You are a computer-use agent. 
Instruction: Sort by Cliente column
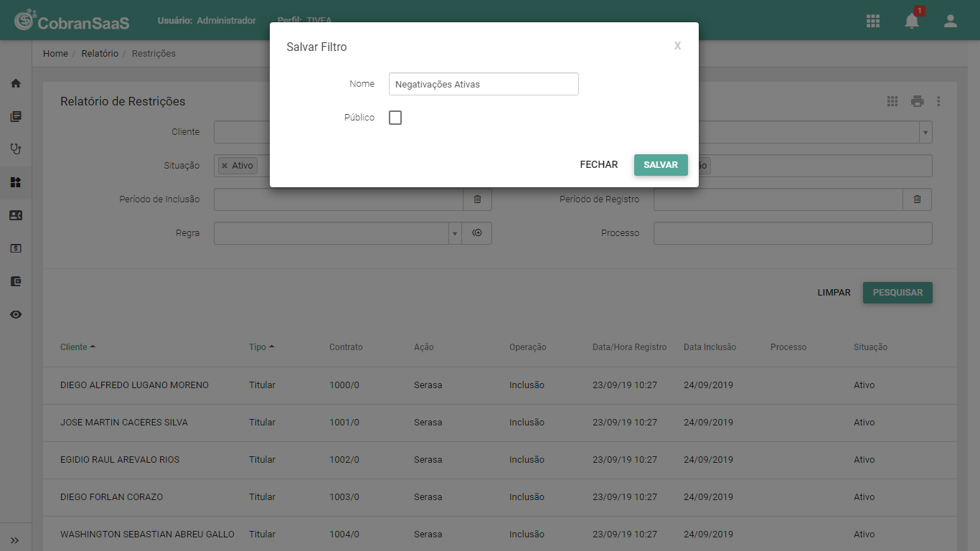tap(77, 347)
